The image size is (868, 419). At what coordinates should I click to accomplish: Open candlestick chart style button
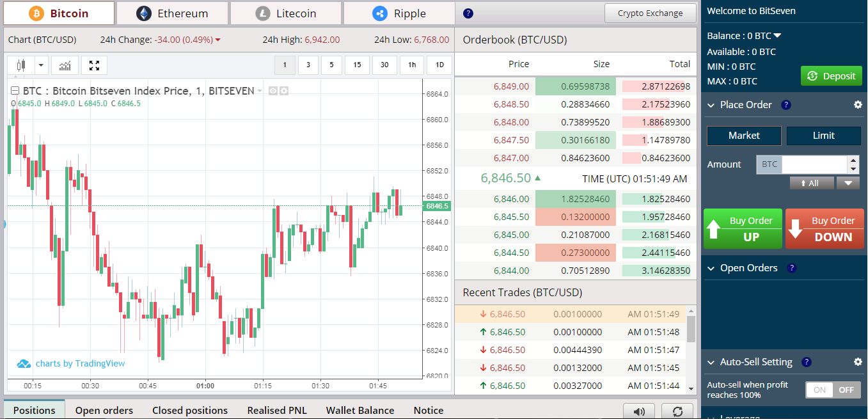click(21, 65)
